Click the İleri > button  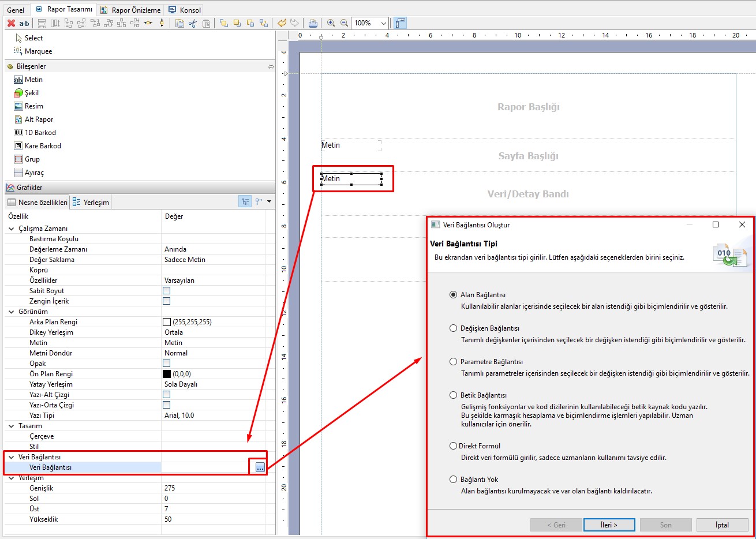(609, 525)
